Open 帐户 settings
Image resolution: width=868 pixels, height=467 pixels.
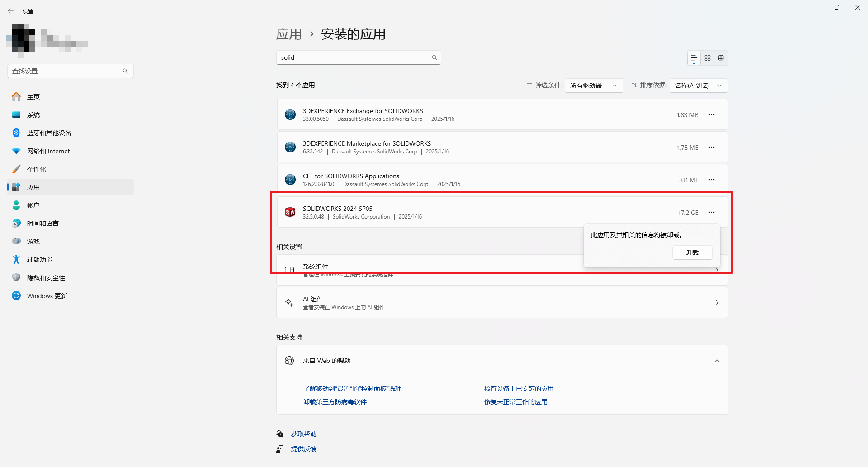71,205
